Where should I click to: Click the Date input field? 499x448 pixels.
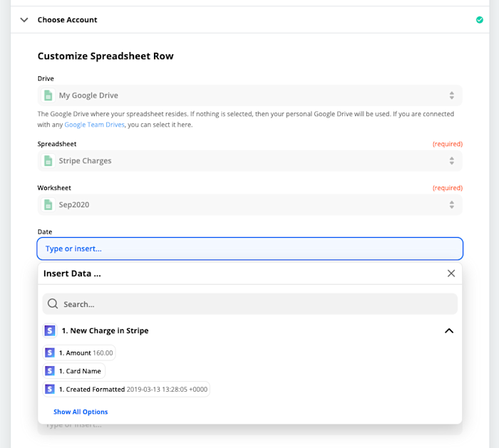[x=249, y=249]
